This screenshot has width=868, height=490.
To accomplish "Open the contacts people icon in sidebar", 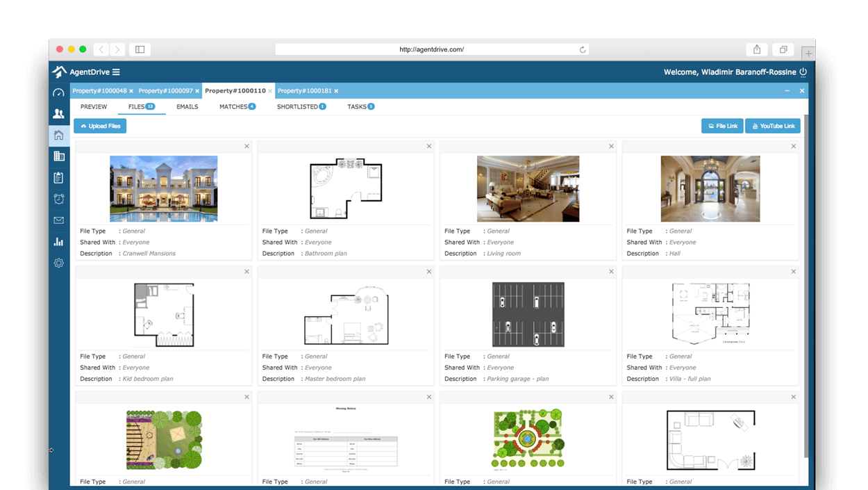I will click(x=58, y=114).
